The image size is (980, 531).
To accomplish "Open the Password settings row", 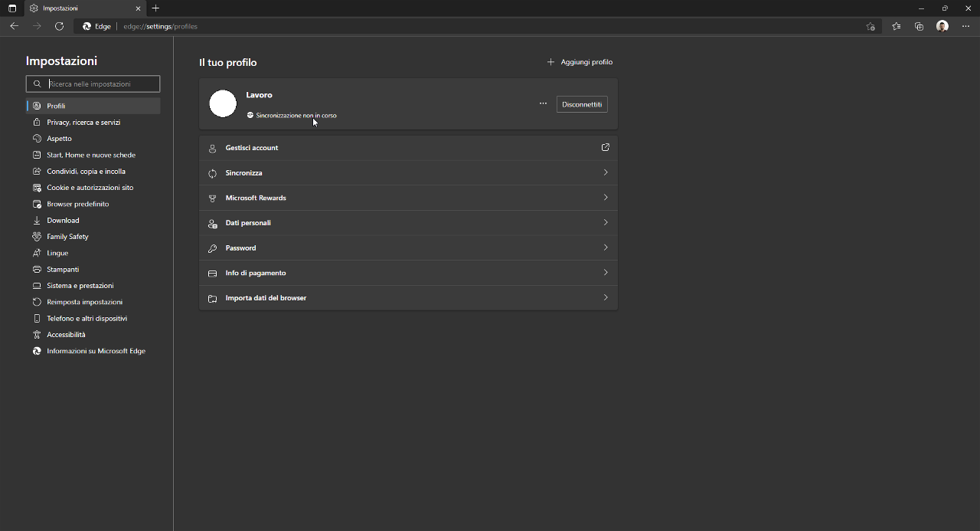I will [408, 247].
